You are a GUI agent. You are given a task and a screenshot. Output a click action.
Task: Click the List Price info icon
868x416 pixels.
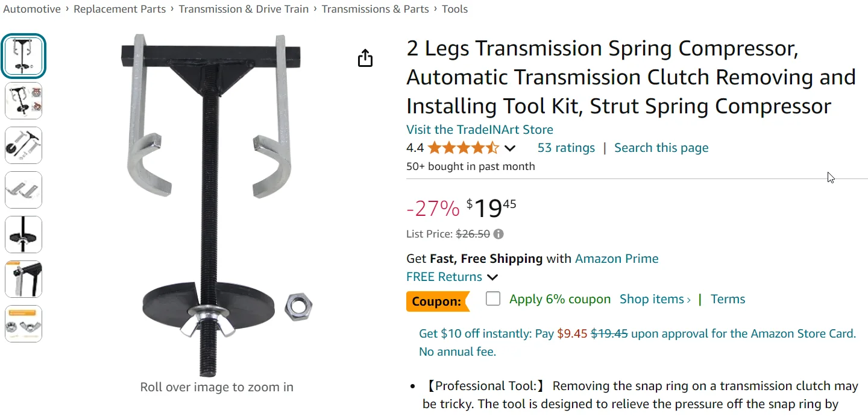pos(498,234)
